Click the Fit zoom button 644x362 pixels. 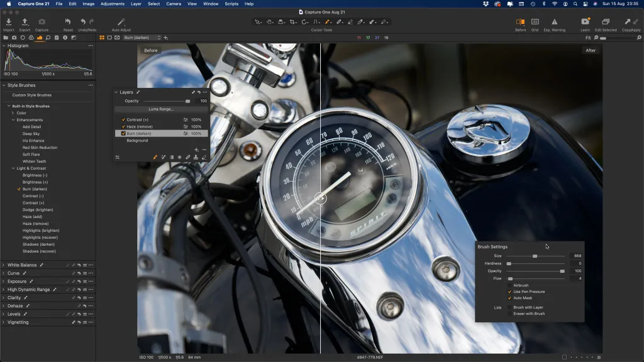[x=588, y=38]
